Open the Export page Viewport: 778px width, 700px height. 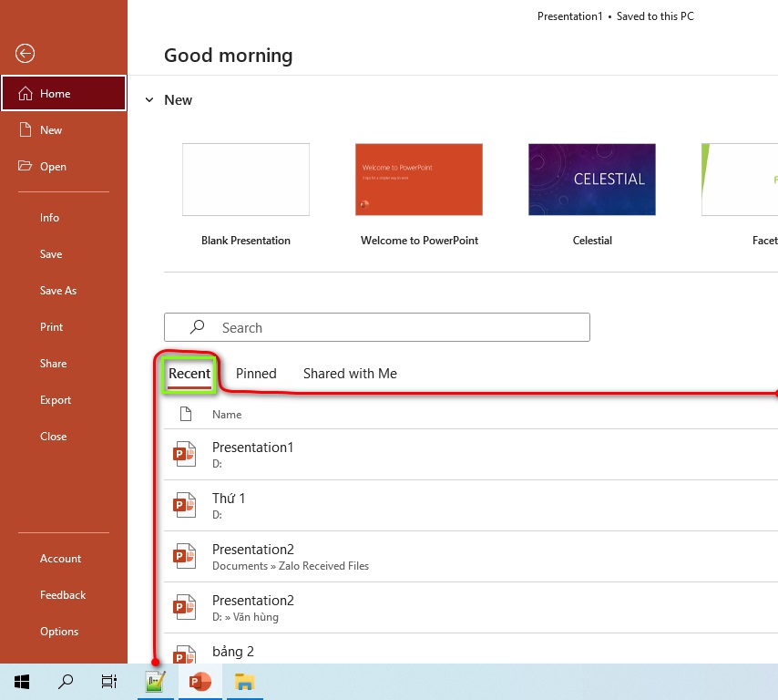click(x=64, y=400)
